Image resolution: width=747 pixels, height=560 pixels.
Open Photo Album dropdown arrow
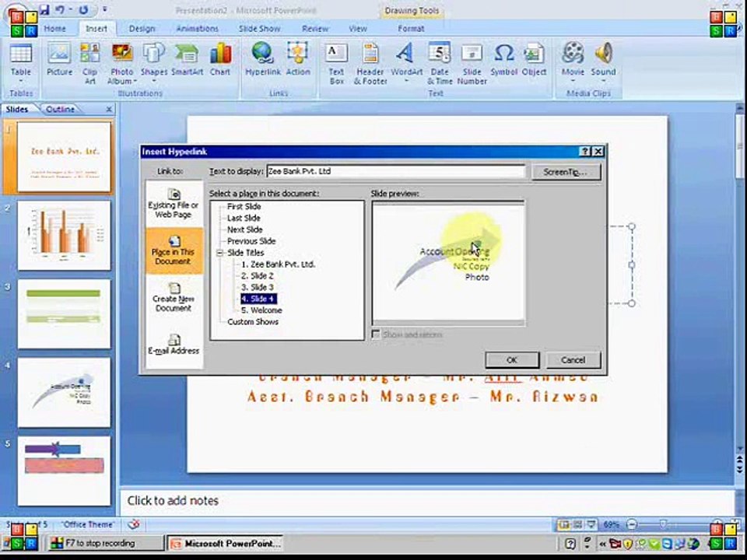point(135,82)
